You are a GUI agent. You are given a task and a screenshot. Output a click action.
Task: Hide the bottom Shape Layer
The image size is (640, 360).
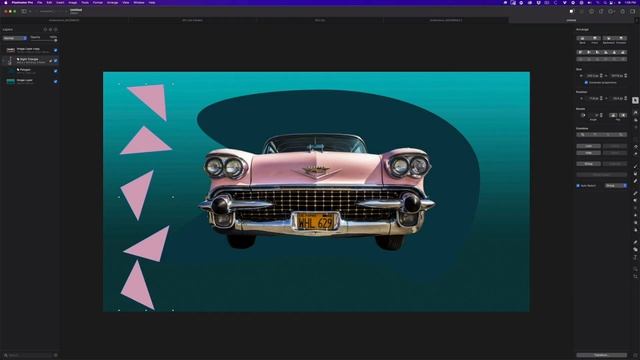[x=56, y=82]
